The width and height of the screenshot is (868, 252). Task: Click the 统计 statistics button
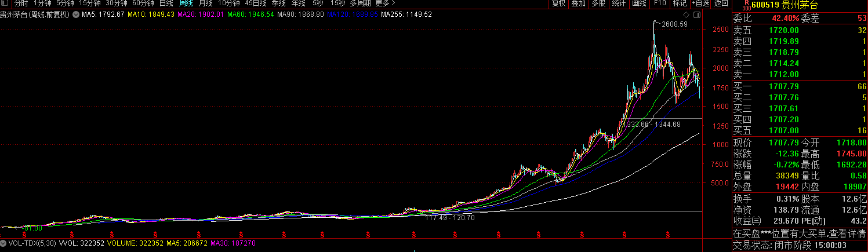tap(619, 3)
